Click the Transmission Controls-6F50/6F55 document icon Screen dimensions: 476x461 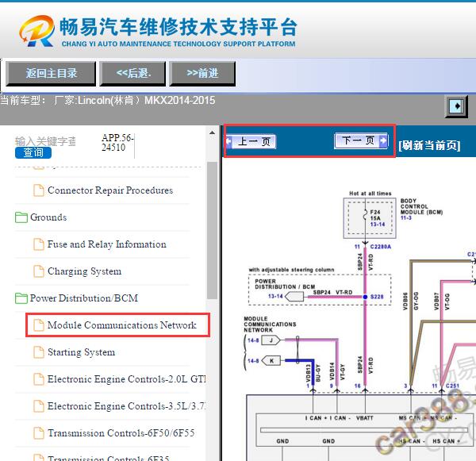coord(39,433)
